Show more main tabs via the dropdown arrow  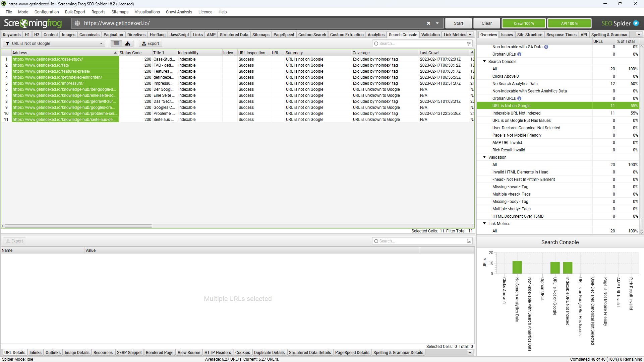(x=470, y=34)
